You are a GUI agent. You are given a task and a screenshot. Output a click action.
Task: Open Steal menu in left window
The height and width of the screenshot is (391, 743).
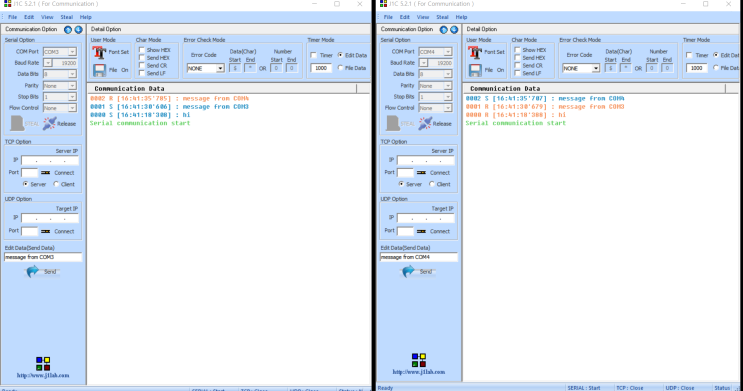(67, 17)
